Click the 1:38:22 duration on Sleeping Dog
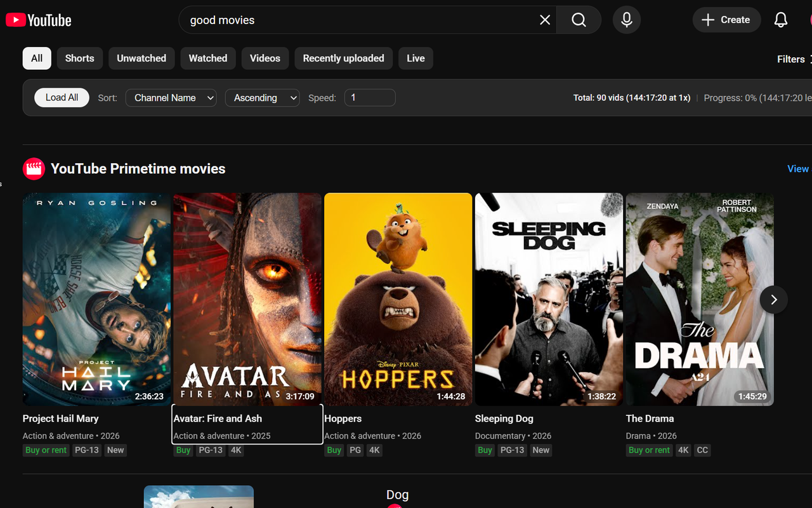Image resolution: width=812 pixels, height=508 pixels. (x=602, y=396)
